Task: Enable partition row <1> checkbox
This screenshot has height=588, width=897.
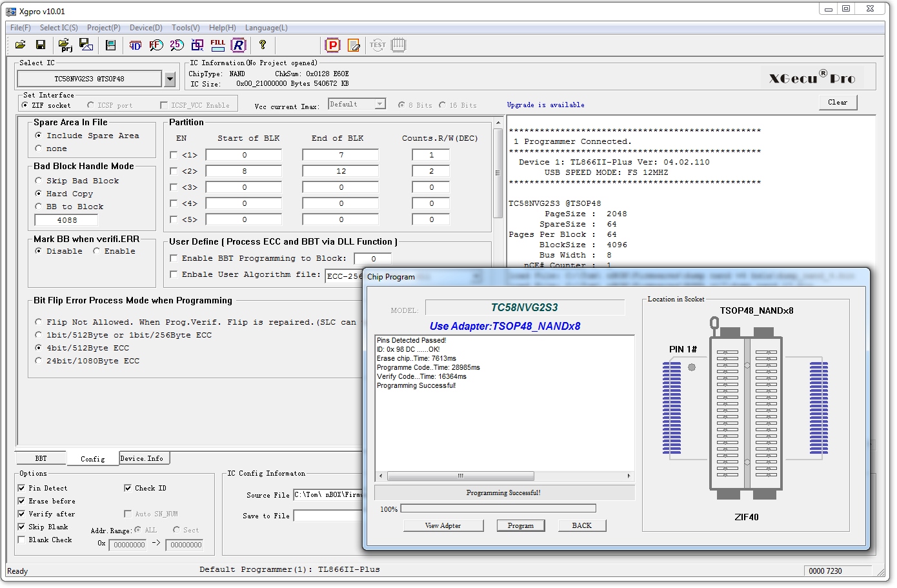Action: tap(174, 155)
